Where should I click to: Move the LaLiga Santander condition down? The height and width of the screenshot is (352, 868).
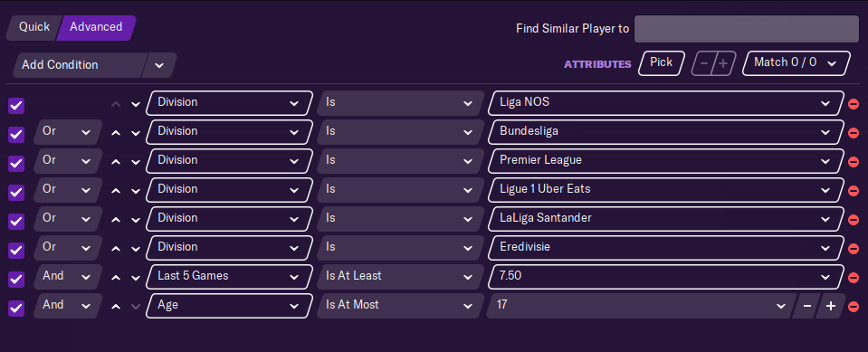[x=136, y=220]
